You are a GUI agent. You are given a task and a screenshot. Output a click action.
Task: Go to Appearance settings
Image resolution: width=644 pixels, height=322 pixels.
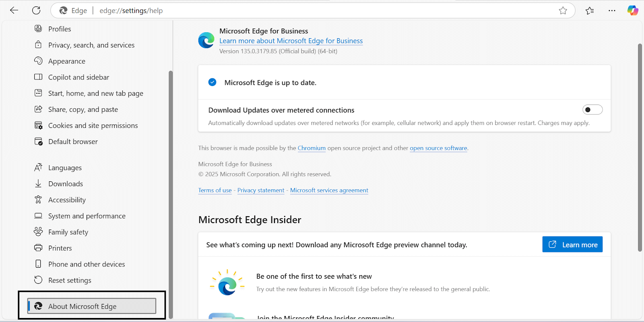coord(67,61)
